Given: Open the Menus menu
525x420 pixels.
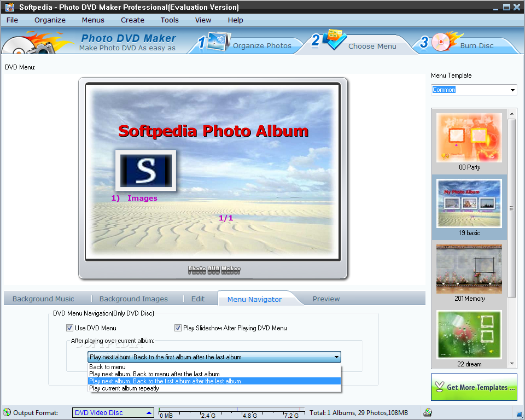Looking at the screenshot, I should 93,20.
